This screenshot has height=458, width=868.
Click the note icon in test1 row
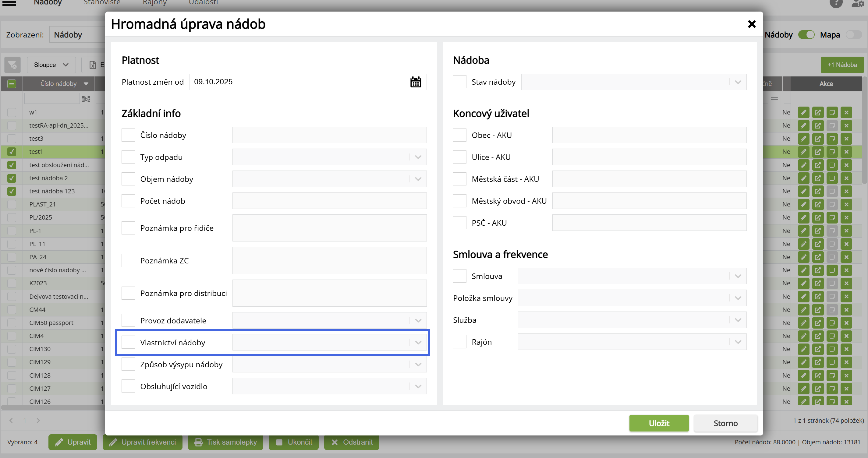coord(832,152)
